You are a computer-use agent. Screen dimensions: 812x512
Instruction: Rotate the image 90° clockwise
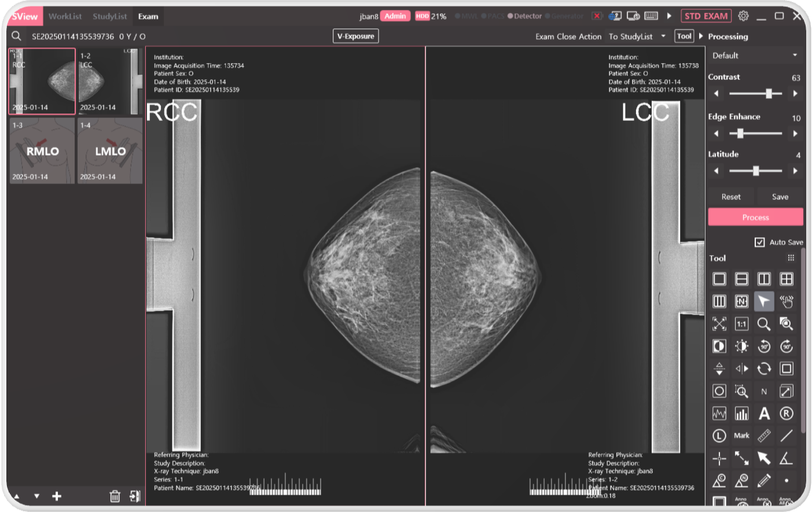click(787, 346)
